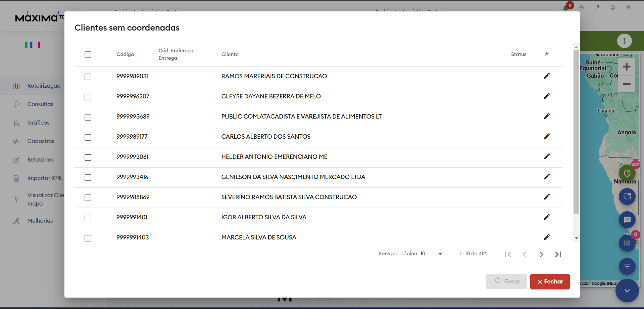
Task: Select the row checkbox for 9999993061
Action: pos(88,158)
